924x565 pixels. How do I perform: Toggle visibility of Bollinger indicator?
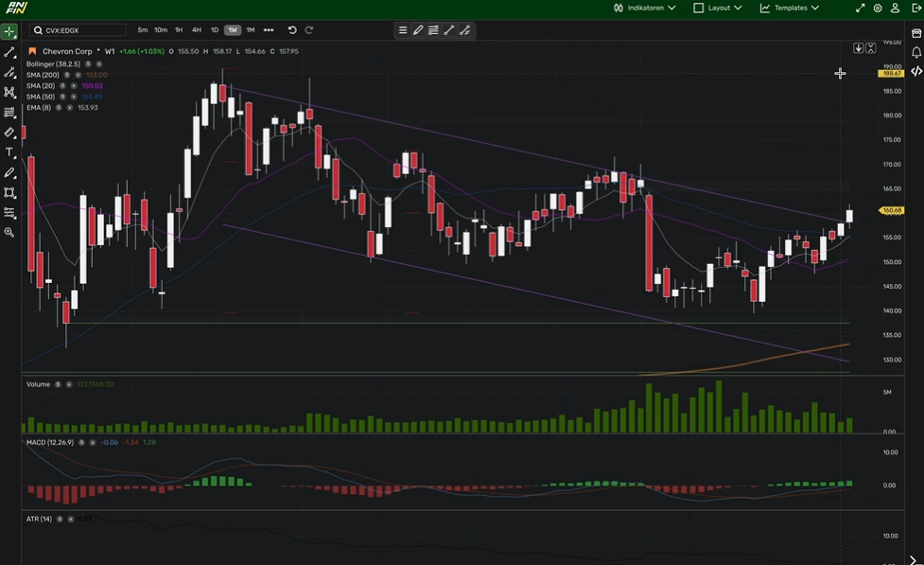coord(89,64)
